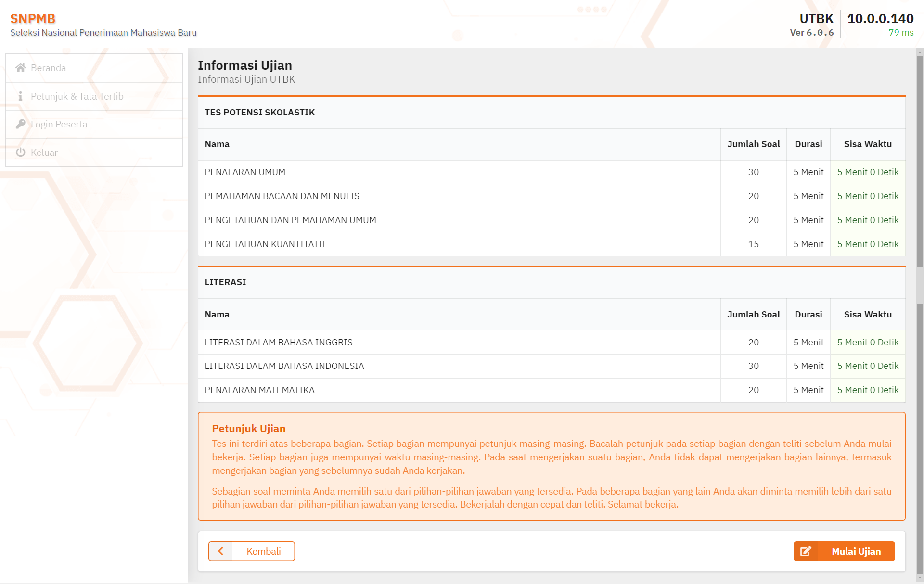Click the info icon beside Petunjuk & Tata Tertib
924x584 pixels.
(20, 96)
